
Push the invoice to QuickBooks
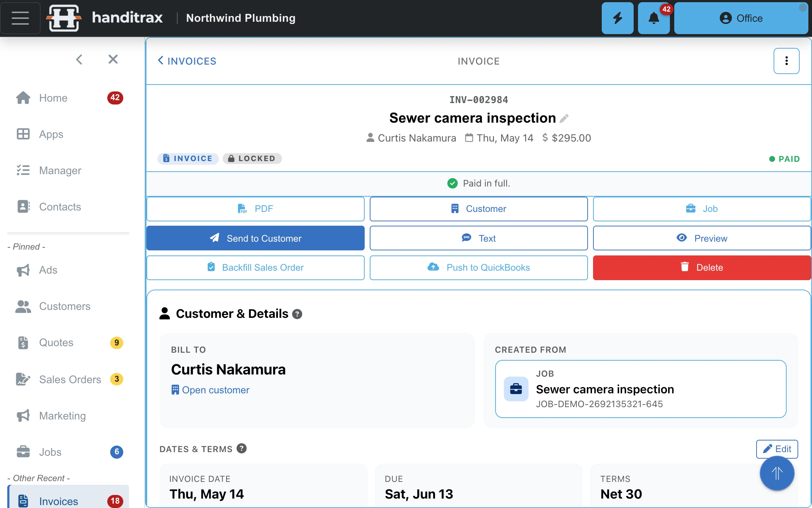pyautogui.click(x=478, y=267)
